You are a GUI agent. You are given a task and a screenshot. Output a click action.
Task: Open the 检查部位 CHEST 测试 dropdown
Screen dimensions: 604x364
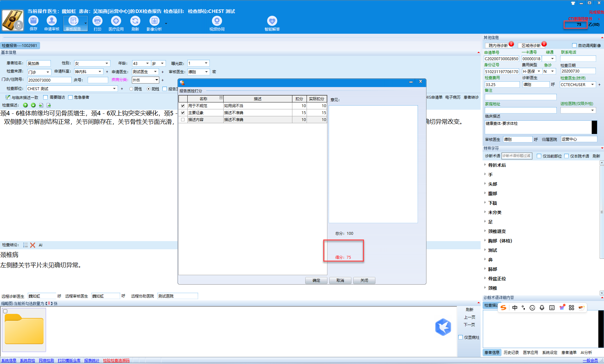pos(114,89)
